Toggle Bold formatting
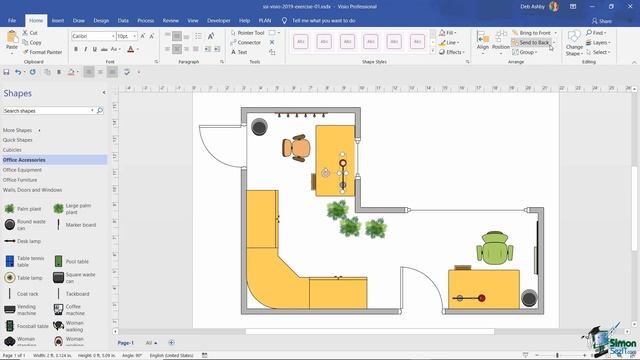This screenshot has height=360, width=640. click(x=76, y=49)
